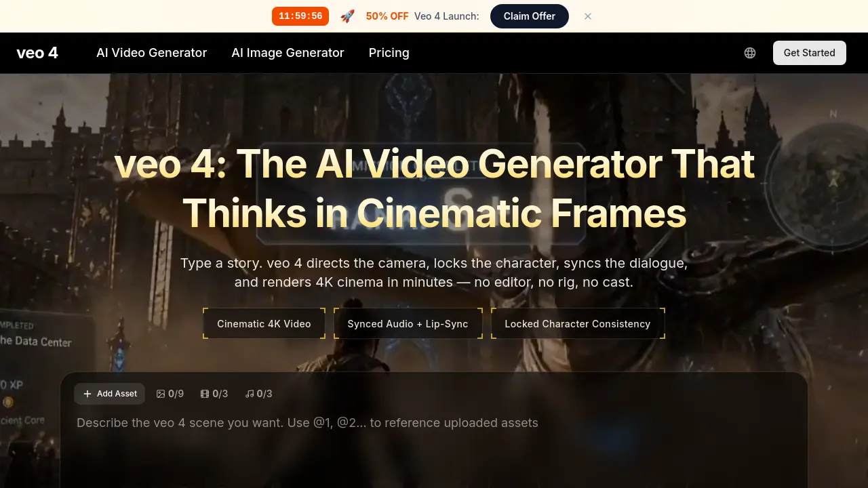Click the audio asset counter icon

(250, 394)
